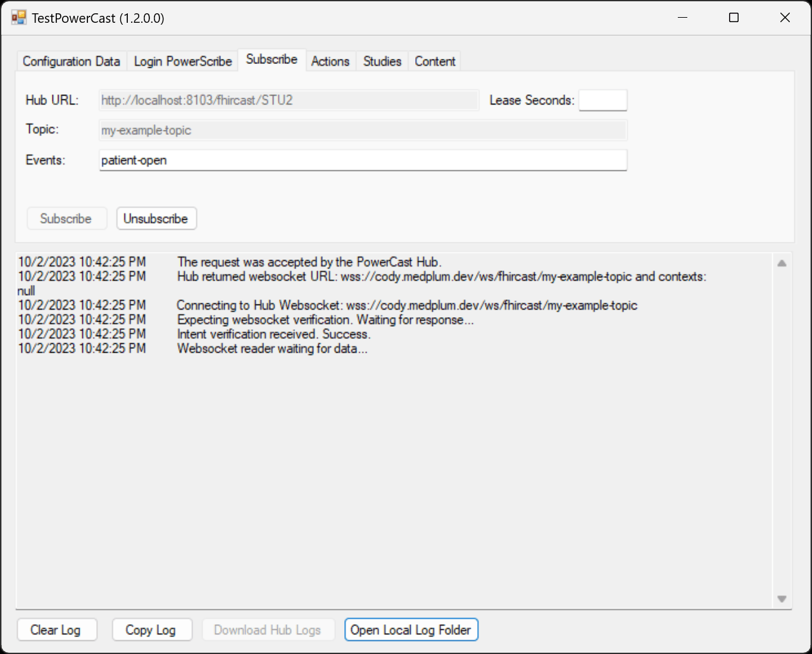Focus the Events text box
The width and height of the screenshot is (812, 654).
tap(363, 161)
